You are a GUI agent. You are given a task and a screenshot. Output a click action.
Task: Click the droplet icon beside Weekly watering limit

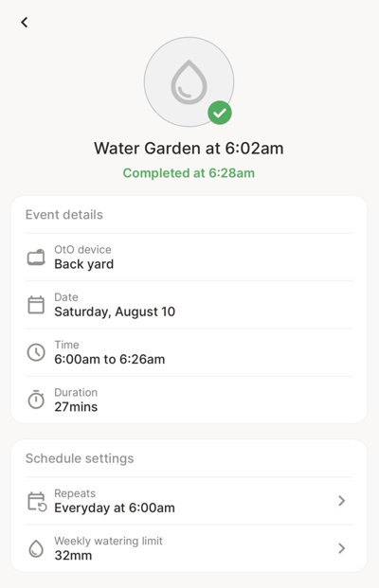pos(36,548)
